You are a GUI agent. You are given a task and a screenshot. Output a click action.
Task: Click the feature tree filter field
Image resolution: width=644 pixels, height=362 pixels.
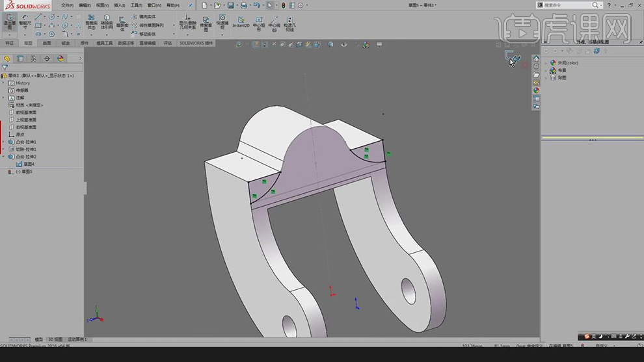point(42,68)
